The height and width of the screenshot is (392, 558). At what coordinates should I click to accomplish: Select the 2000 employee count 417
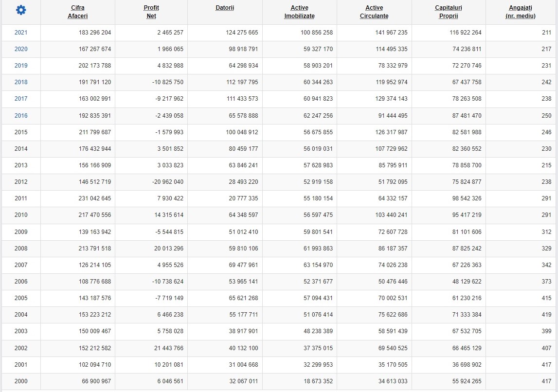click(546, 381)
